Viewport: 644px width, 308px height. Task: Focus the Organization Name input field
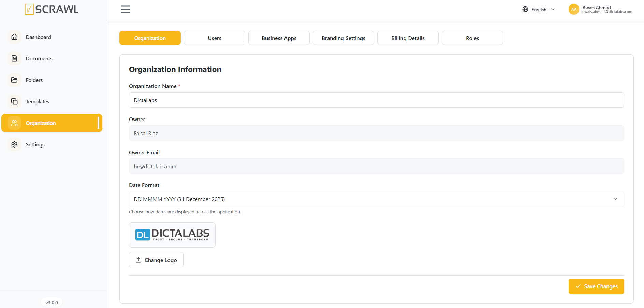(x=376, y=100)
